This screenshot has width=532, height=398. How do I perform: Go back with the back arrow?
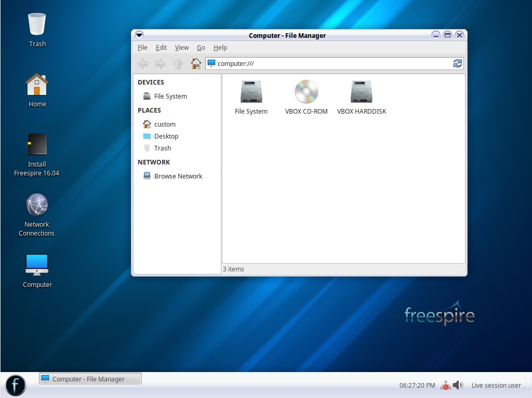click(143, 64)
